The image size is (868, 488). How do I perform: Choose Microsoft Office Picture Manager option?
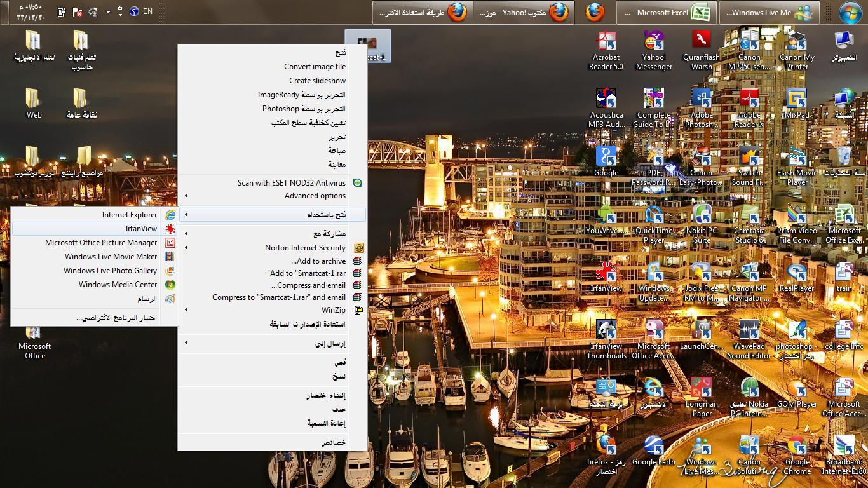coord(95,243)
